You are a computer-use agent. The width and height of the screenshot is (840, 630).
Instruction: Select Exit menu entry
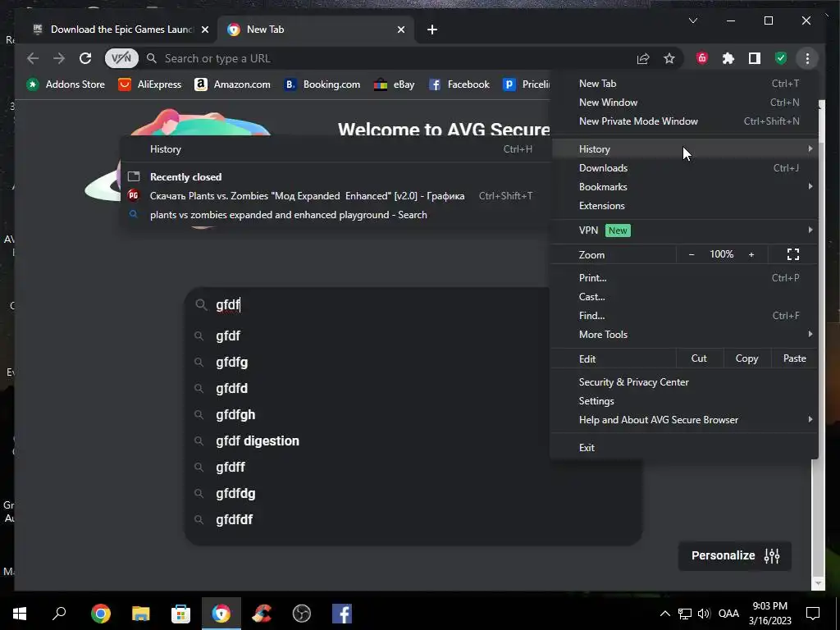tap(684, 448)
